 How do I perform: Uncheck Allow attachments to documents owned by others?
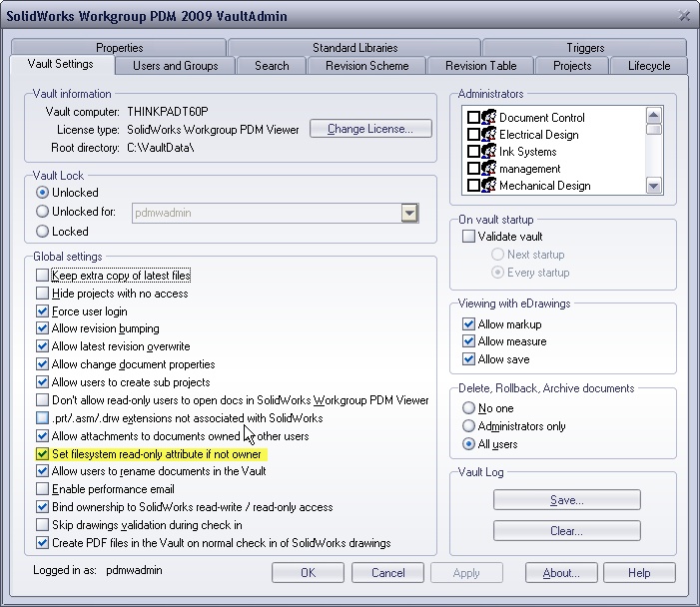click(42, 436)
